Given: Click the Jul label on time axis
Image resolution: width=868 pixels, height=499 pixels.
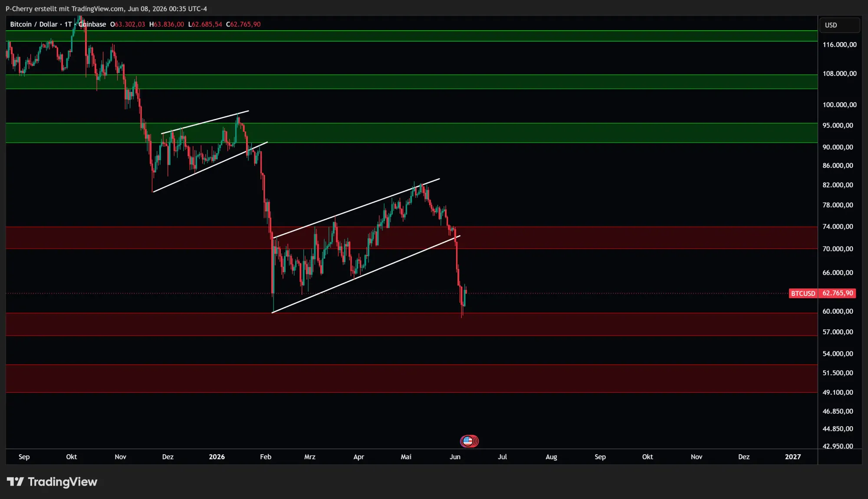Looking at the screenshot, I should coord(502,457).
